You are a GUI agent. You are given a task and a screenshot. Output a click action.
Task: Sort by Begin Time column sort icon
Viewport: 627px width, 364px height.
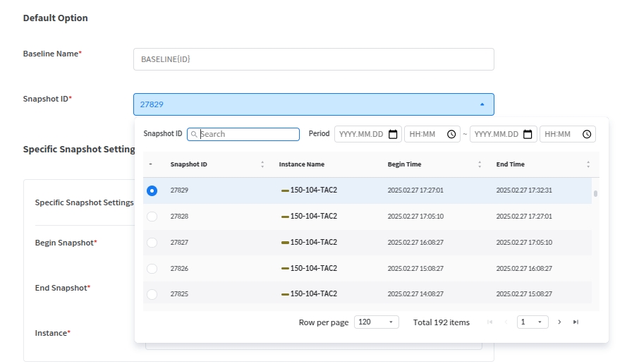(480, 164)
